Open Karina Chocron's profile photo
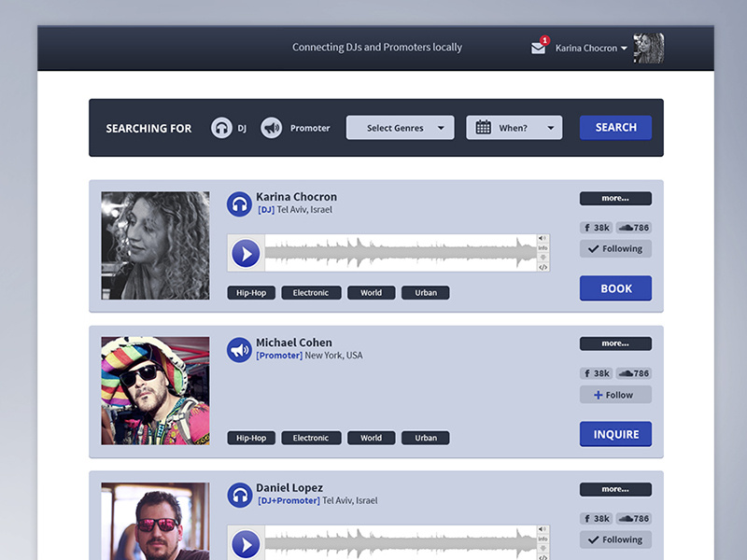 [155, 245]
